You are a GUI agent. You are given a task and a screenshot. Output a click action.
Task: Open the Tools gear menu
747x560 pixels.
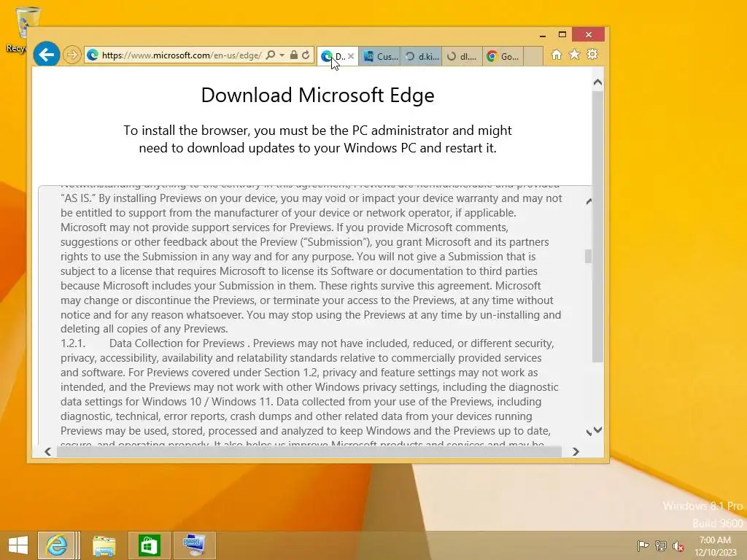[x=592, y=55]
